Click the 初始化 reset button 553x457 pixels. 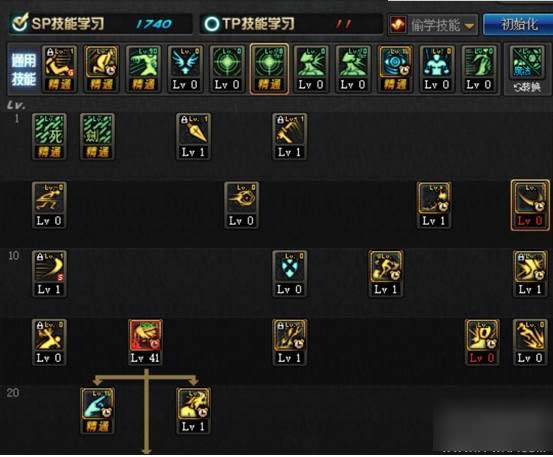(x=518, y=25)
